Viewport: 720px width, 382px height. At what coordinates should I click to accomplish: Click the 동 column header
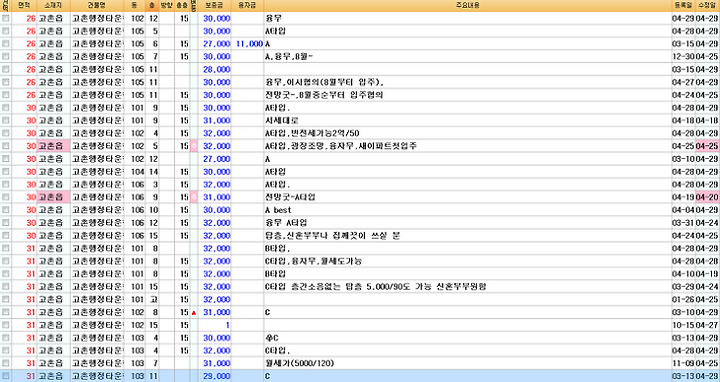coord(135,6)
